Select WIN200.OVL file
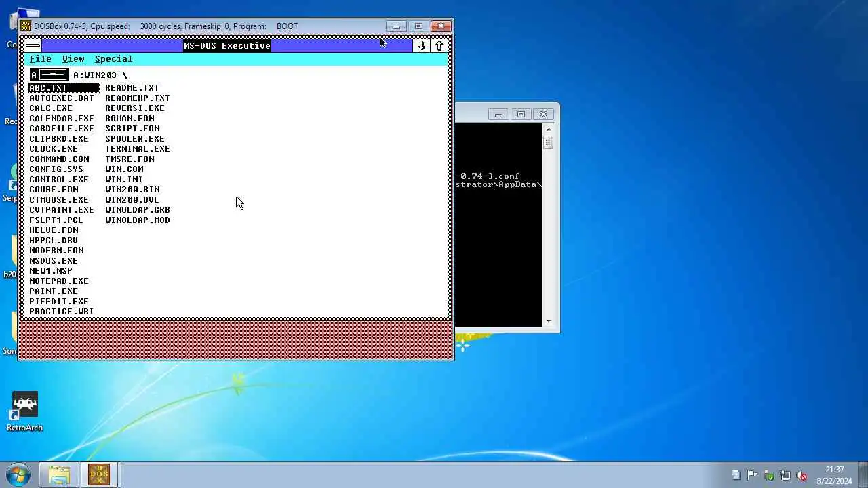The width and height of the screenshot is (868, 488). coord(132,200)
